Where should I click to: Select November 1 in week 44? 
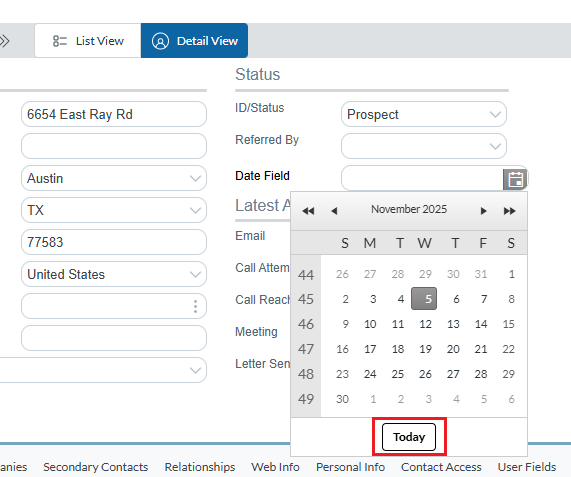pos(511,274)
